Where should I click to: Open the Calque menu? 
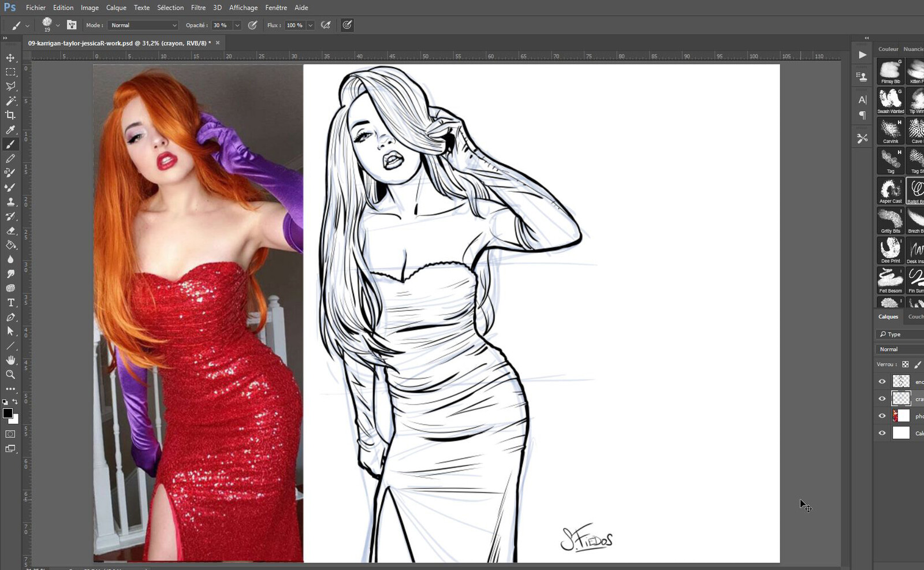click(116, 8)
